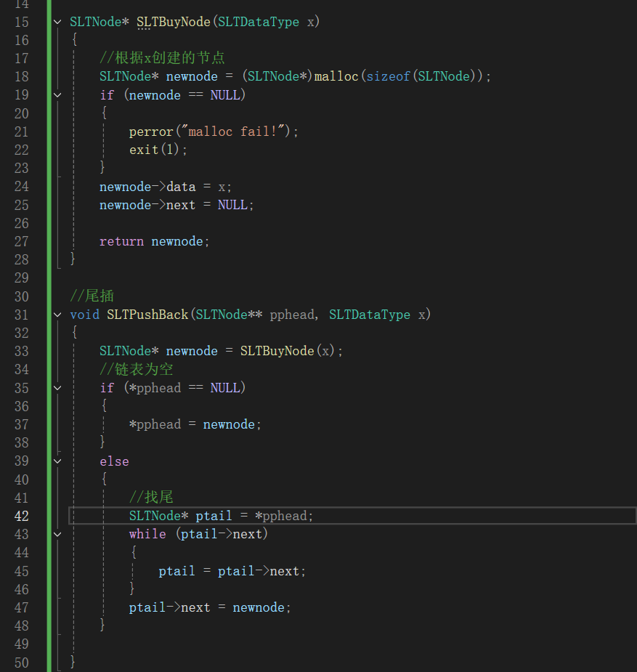The image size is (637, 672).
Task: Collapse the SLTPushBack function at line 31
Action: point(57,315)
